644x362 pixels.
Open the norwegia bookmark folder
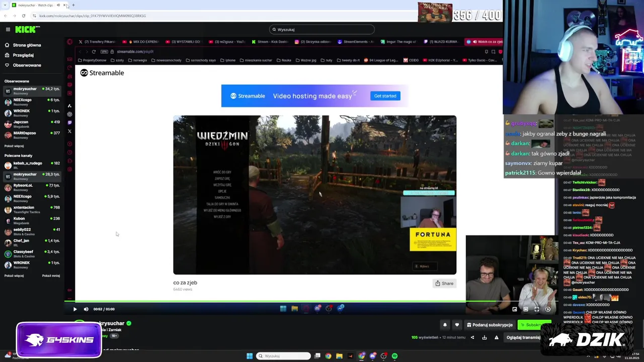(x=137, y=60)
